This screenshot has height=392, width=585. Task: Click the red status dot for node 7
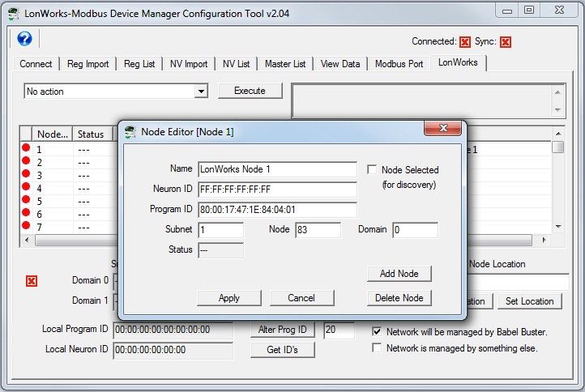26,226
